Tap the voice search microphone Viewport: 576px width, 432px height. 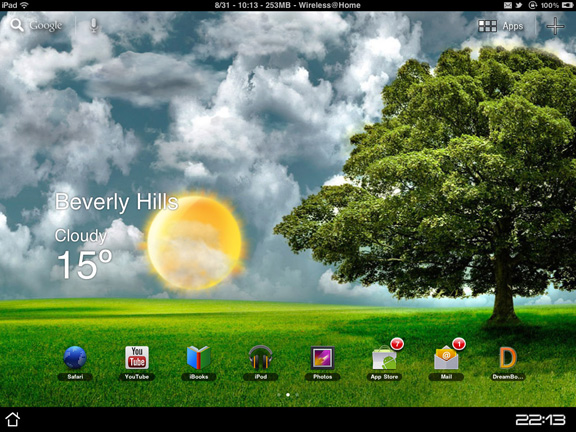click(94, 25)
